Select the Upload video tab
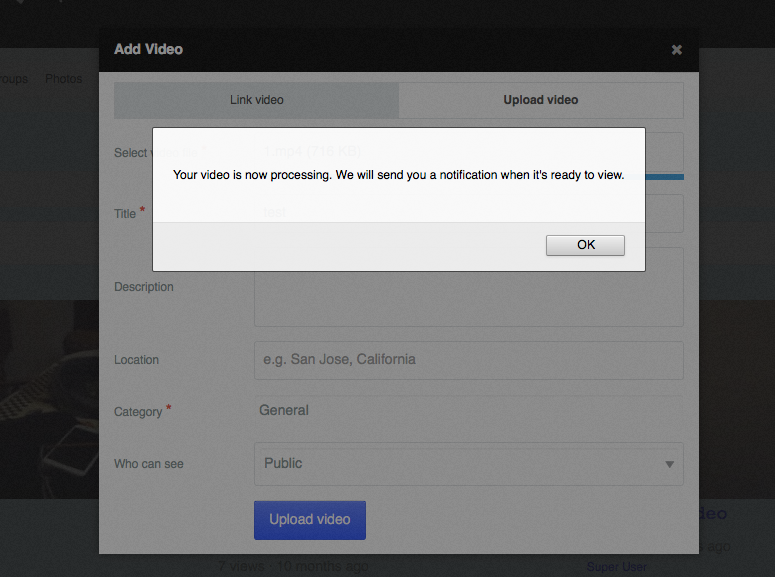The height and width of the screenshot is (577, 775). [x=541, y=100]
